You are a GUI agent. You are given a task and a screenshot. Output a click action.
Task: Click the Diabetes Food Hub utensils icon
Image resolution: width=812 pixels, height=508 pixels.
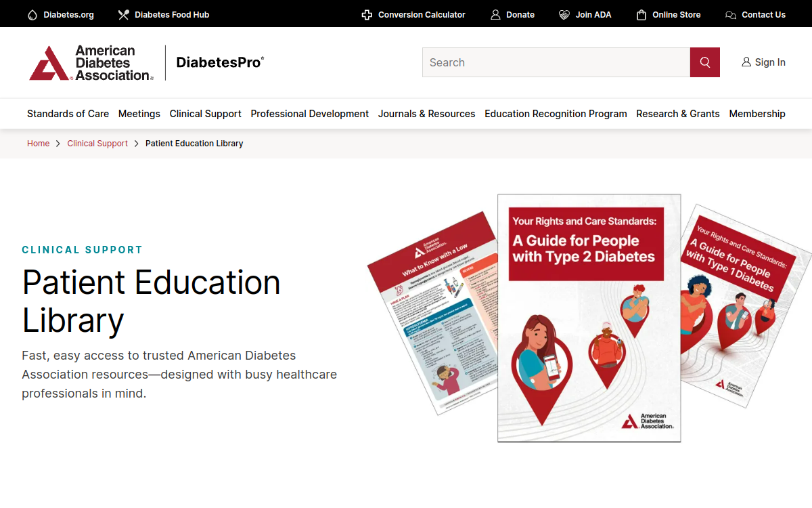(x=123, y=14)
